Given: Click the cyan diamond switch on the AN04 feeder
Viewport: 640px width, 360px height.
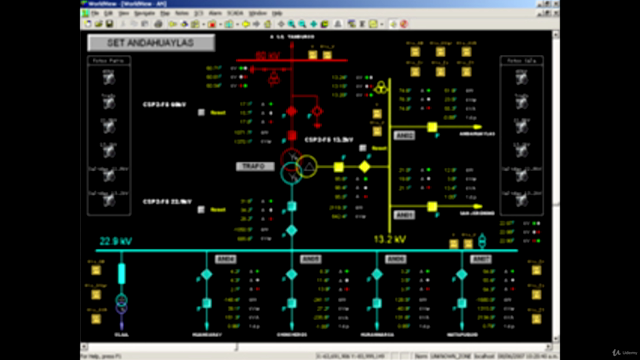Looking at the screenshot, I should tap(207, 275).
